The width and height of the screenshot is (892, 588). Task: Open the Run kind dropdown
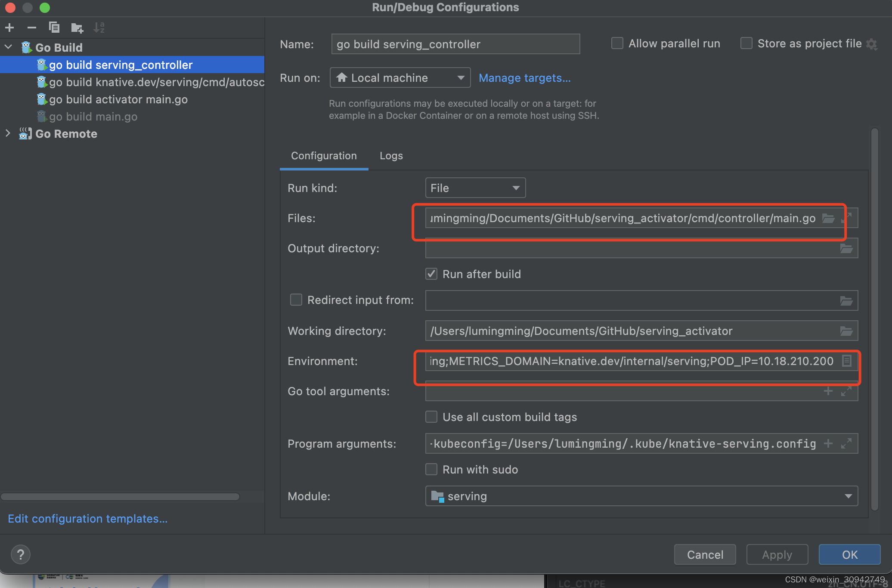point(475,188)
